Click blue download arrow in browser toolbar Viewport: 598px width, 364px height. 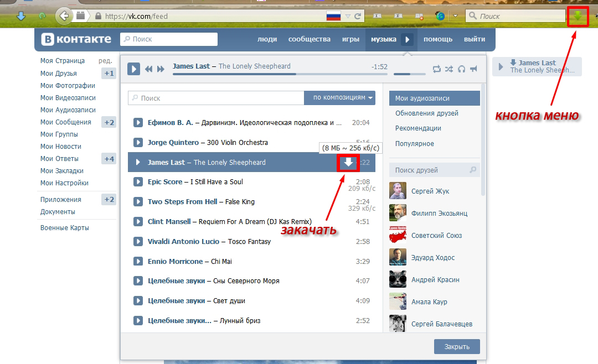point(21,16)
